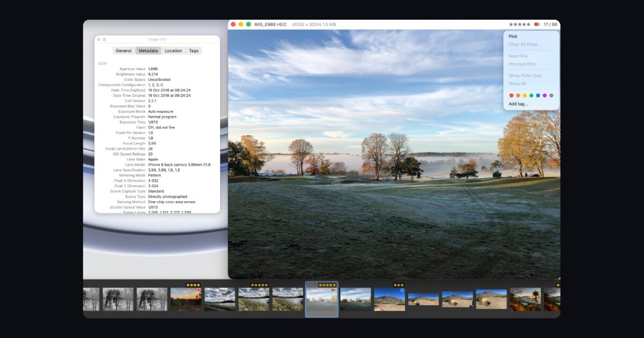
Task: Minimize the IMG_0988.HEIC viewer window
Action: 241,25
